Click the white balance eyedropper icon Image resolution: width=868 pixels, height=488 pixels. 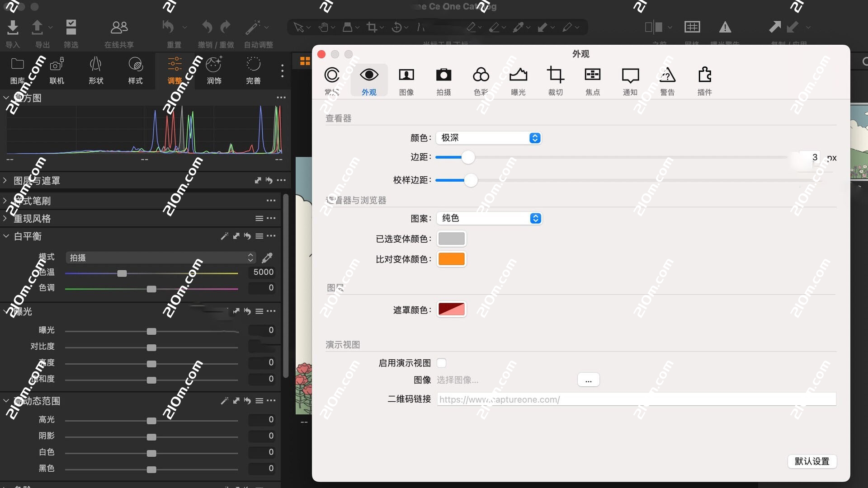point(267,258)
